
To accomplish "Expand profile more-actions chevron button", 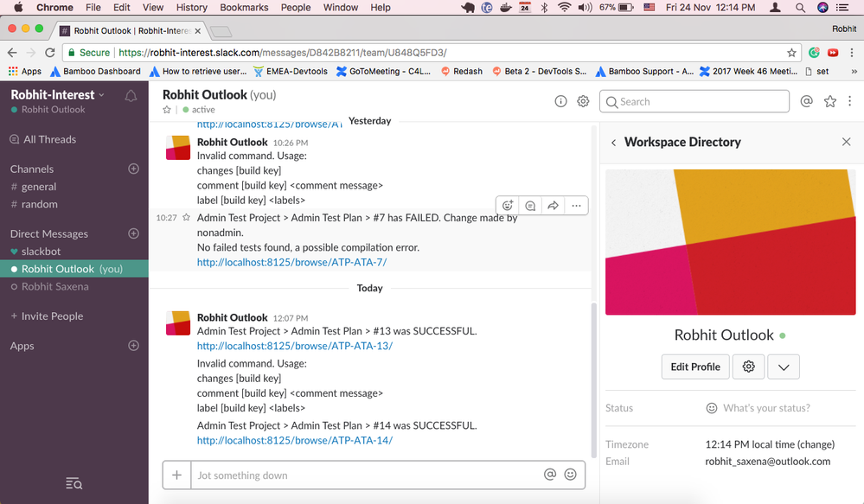I will click(784, 367).
